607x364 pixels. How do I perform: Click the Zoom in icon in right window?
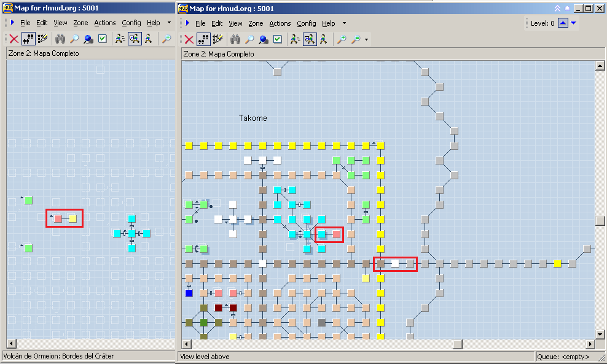pyautogui.click(x=341, y=39)
